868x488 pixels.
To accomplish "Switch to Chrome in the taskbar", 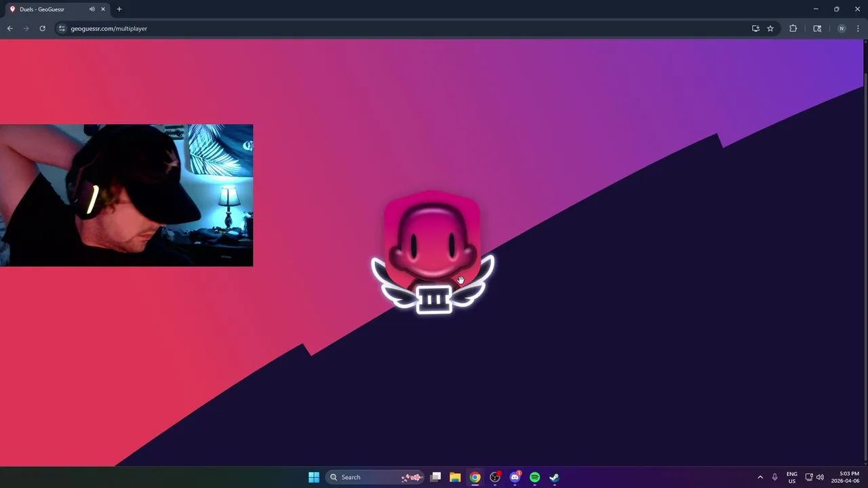I will [475, 477].
